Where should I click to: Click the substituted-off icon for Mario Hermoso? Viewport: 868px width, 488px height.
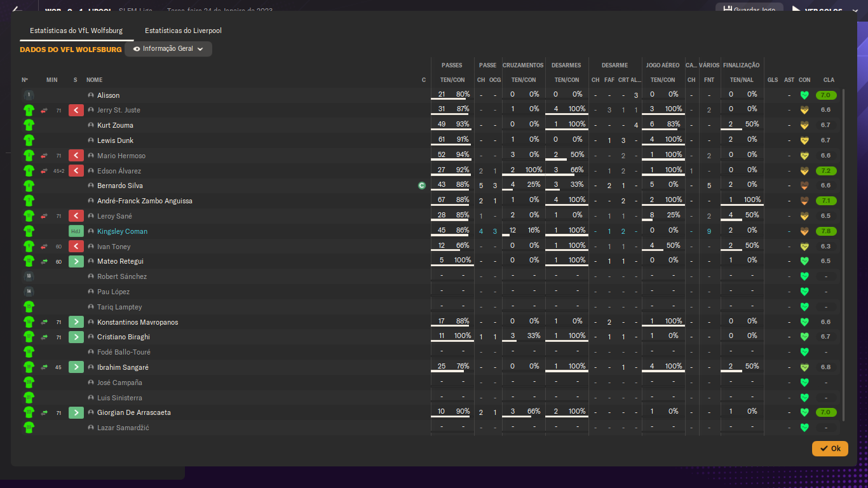(x=76, y=156)
